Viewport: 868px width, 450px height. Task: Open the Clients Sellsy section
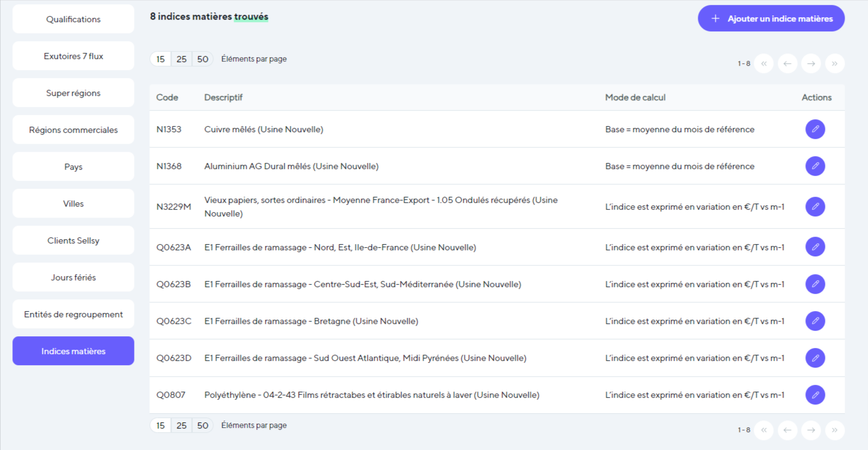73,240
